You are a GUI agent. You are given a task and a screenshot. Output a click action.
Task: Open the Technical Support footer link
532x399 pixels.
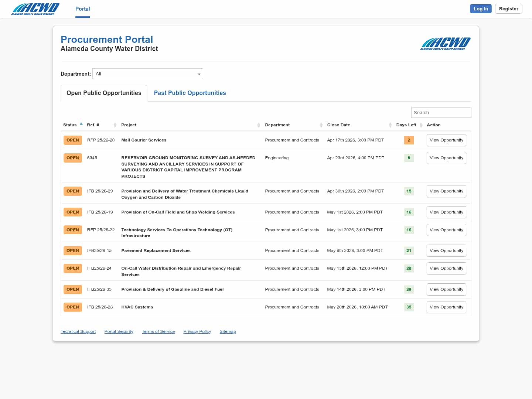pyautogui.click(x=78, y=332)
